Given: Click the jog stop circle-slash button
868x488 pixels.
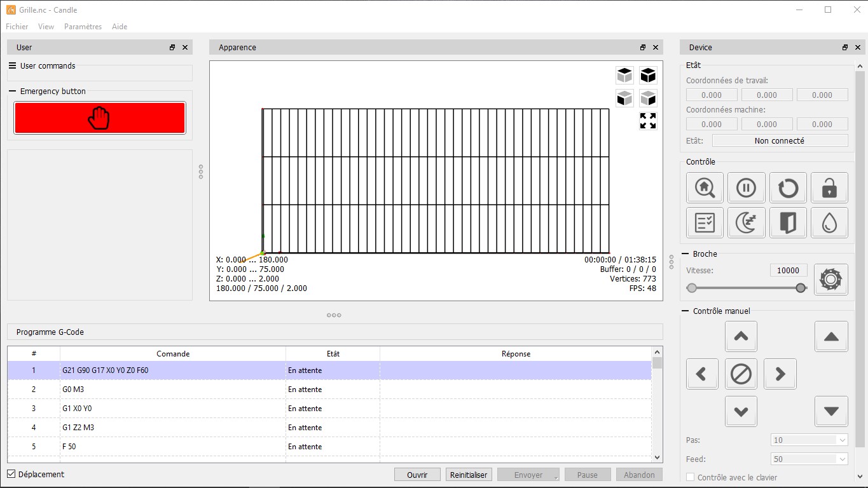Looking at the screenshot, I should click(x=741, y=374).
